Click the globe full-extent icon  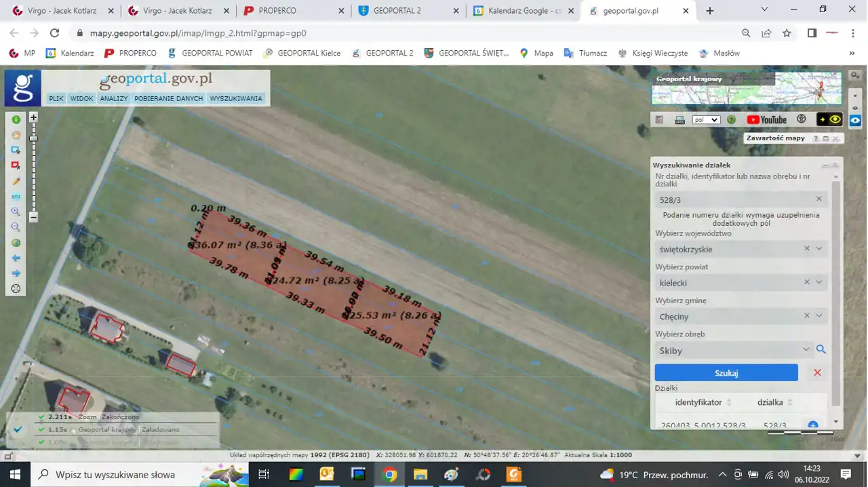tap(16, 243)
